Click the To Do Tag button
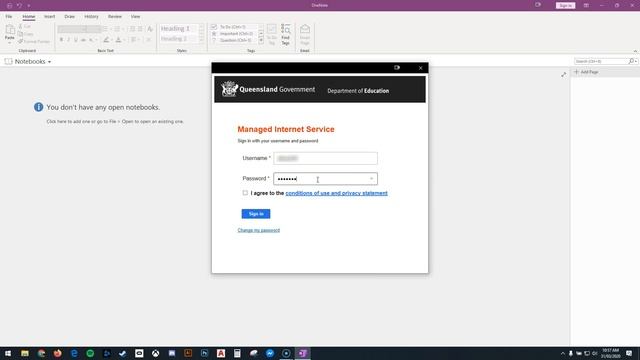This screenshot has height=360, width=640. point(272,34)
